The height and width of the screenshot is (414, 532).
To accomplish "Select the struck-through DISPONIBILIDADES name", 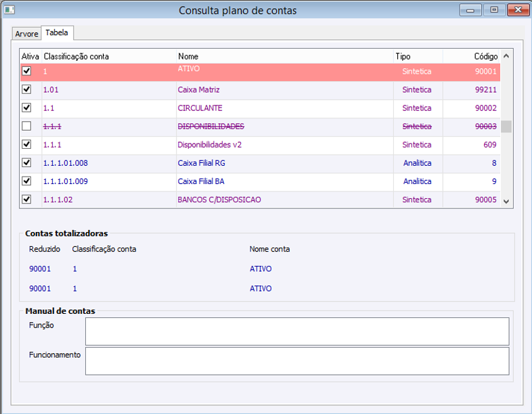I will click(x=210, y=126).
